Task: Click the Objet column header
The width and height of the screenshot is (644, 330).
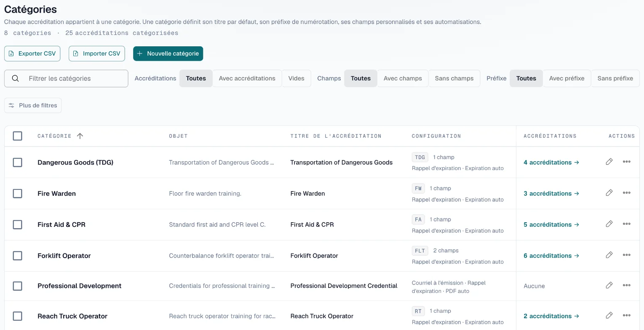Action: point(178,136)
